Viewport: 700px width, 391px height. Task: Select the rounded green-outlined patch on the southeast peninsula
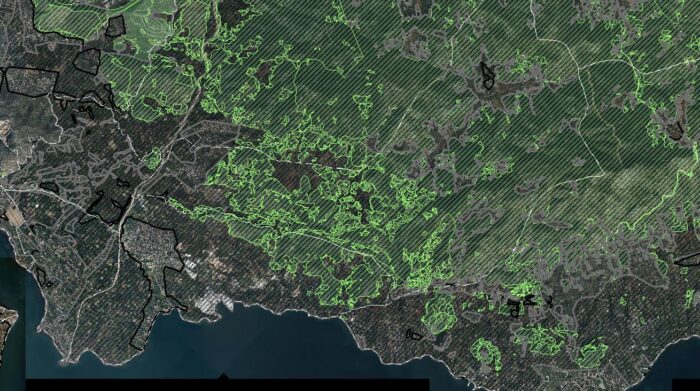(487, 353)
